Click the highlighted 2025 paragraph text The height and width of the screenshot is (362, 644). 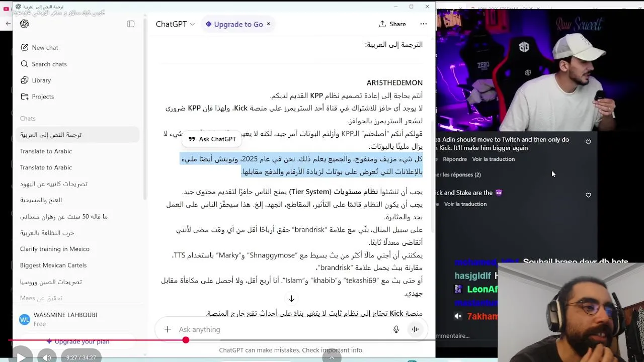(302, 165)
